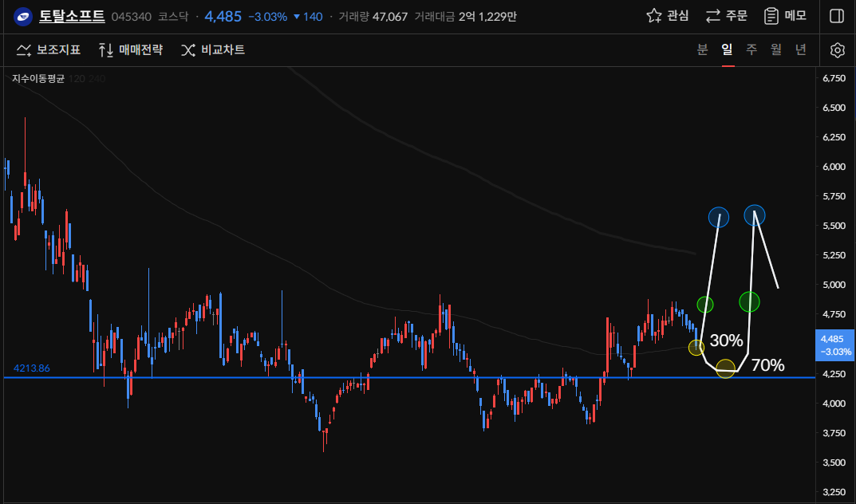Open the 보조지표 indicators menu
Viewport: 856px width, 504px height.
tap(48, 50)
